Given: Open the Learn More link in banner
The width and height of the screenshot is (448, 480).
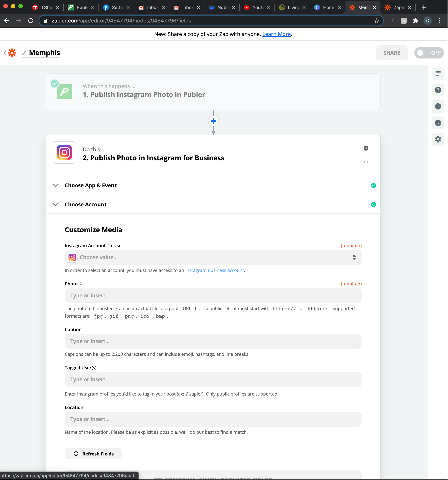Looking at the screenshot, I should [x=276, y=34].
